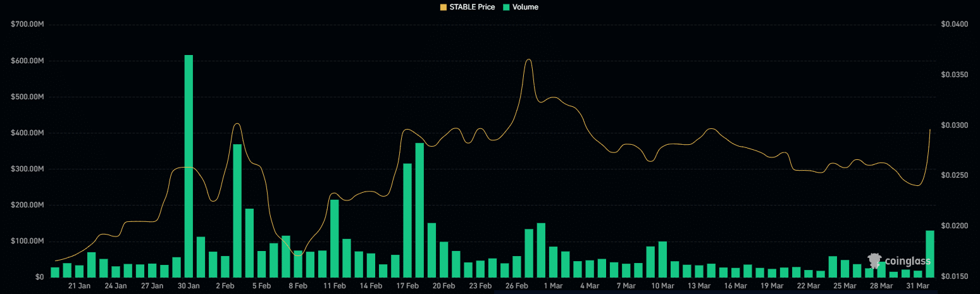Select the 21 Jan x-axis date label

(79, 286)
